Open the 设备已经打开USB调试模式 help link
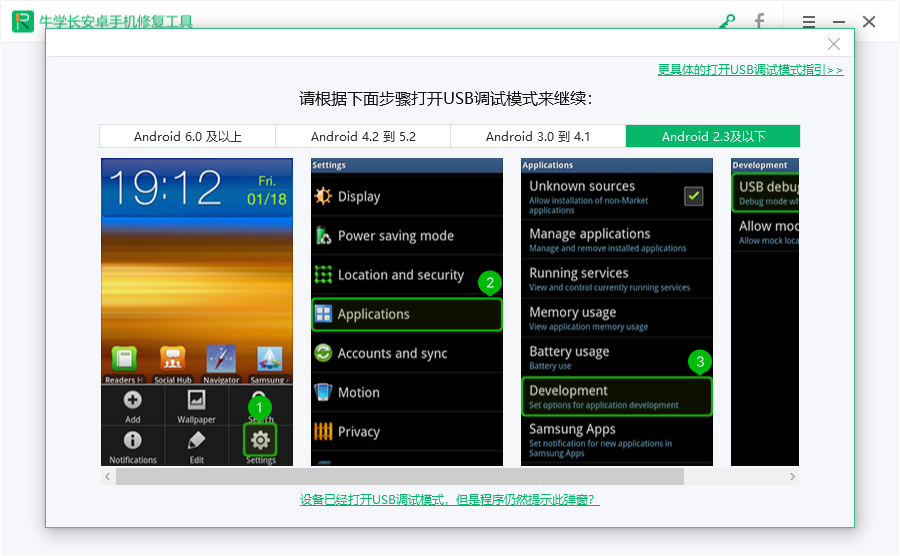This screenshot has width=900, height=556. [449, 500]
